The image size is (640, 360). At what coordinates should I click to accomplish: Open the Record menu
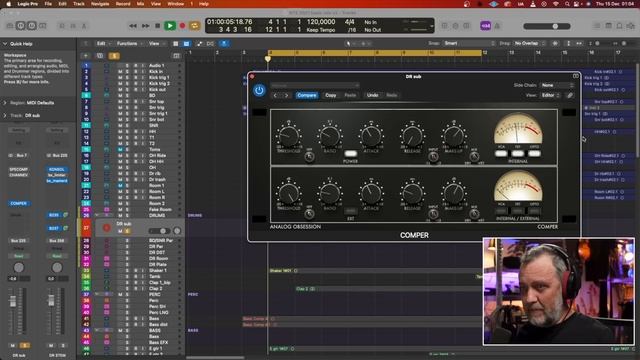tap(123, 4)
